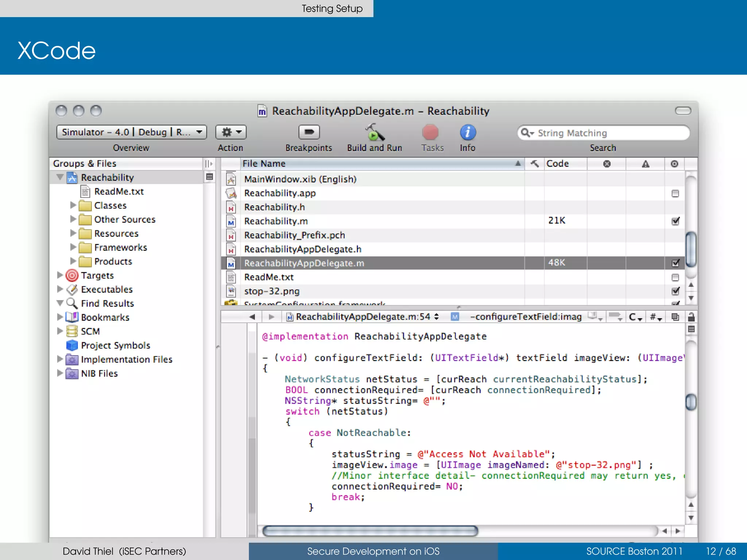The image size is (747, 560).
Task: Open the ReachabilityAppDelegate.m:54 file history popup
Action: click(363, 317)
